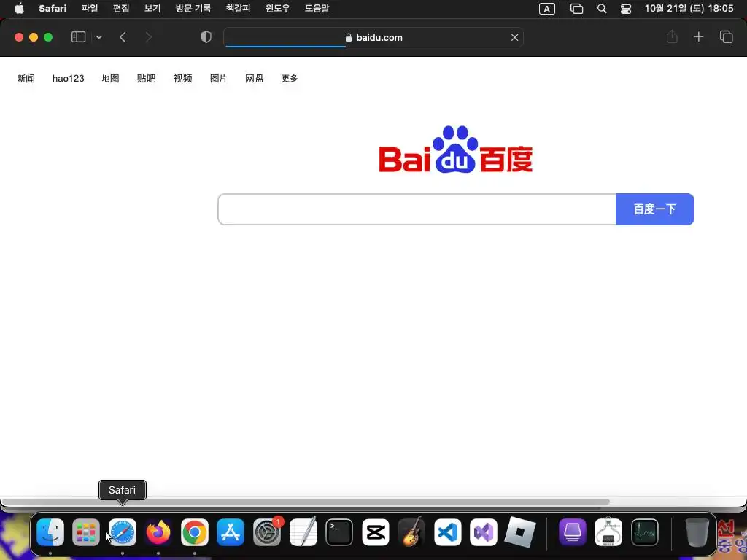Open the Apple menu
Image resolution: width=747 pixels, height=560 pixels.
click(19, 9)
